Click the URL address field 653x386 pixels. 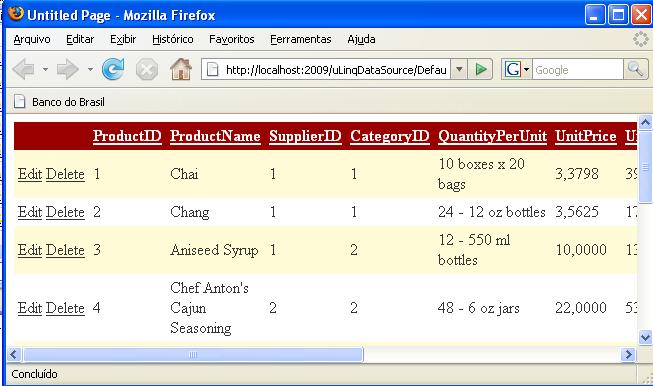click(x=326, y=69)
